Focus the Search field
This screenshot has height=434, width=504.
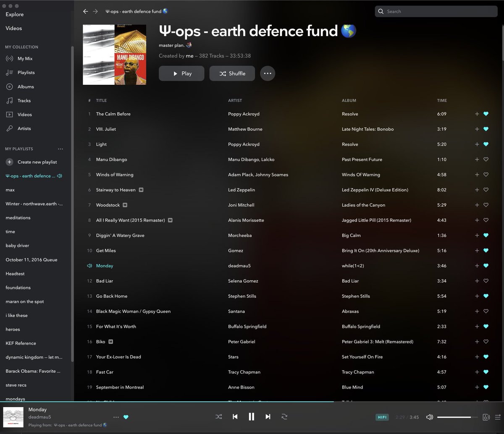click(x=436, y=11)
